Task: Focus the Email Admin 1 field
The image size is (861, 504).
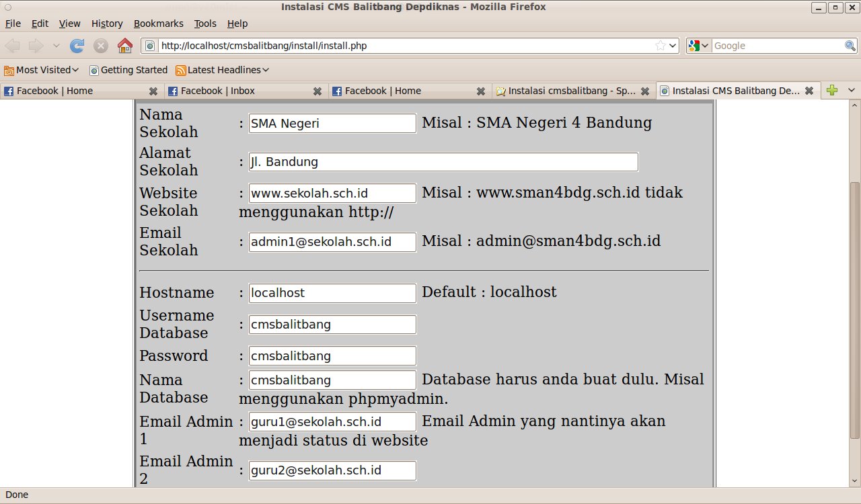Action: (332, 421)
